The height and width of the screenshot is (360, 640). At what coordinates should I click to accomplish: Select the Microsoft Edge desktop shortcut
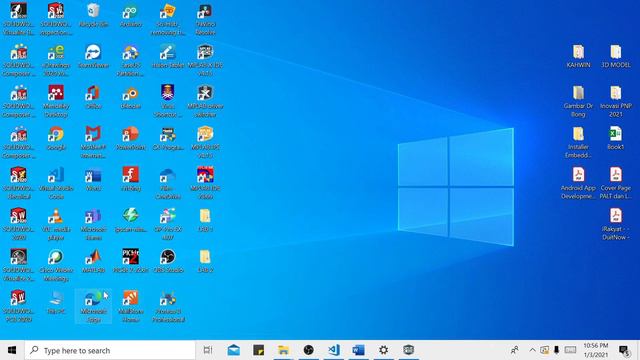click(93, 306)
